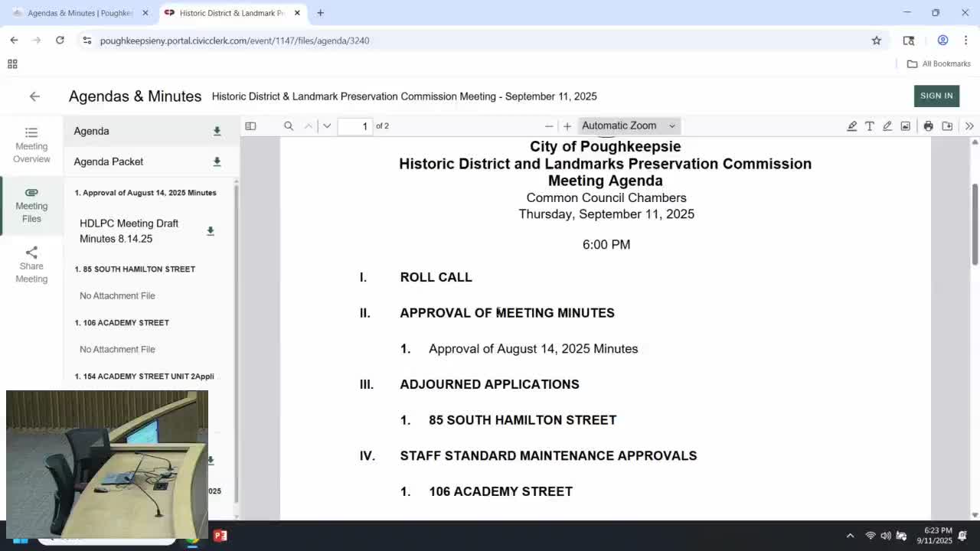This screenshot has height=551, width=980.
Task: Toggle the PDF sidebar panel
Action: click(x=250, y=126)
